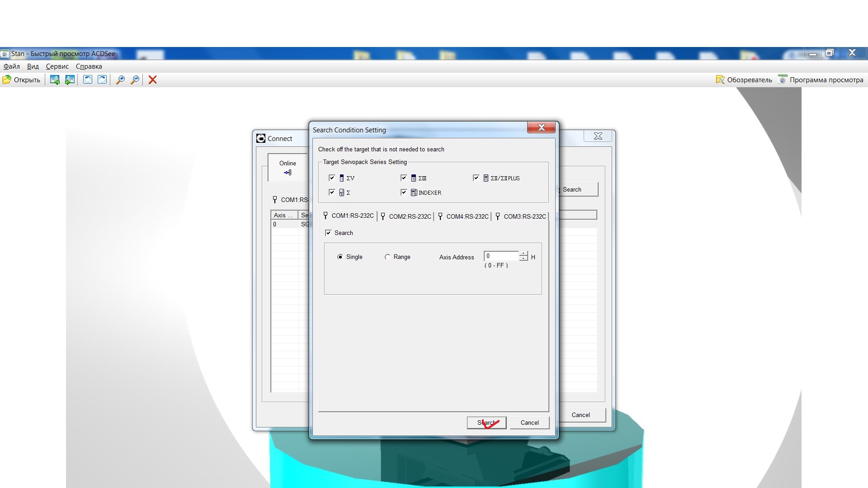Image resolution: width=868 pixels, height=488 pixels.
Task: Toggle the INDEXER checkbox
Action: pyautogui.click(x=404, y=192)
